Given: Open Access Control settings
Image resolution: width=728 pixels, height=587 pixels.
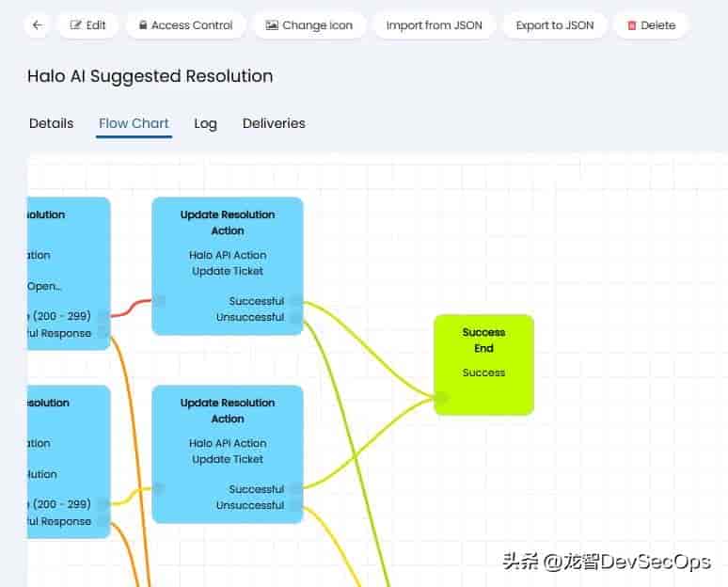Looking at the screenshot, I should [185, 25].
